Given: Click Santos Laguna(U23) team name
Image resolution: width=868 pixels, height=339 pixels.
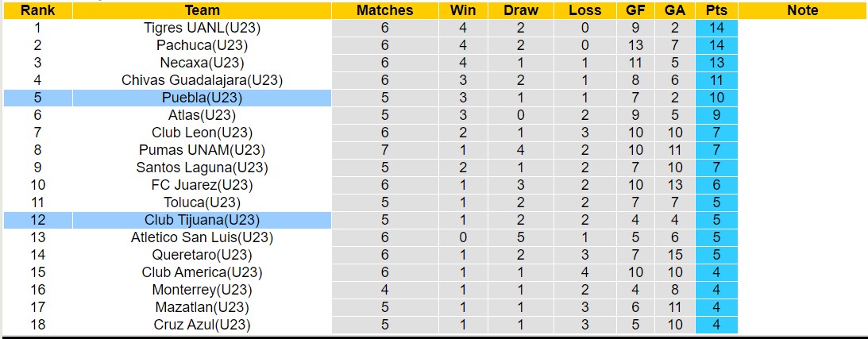Looking at the screenshot, I should point(202,168).
